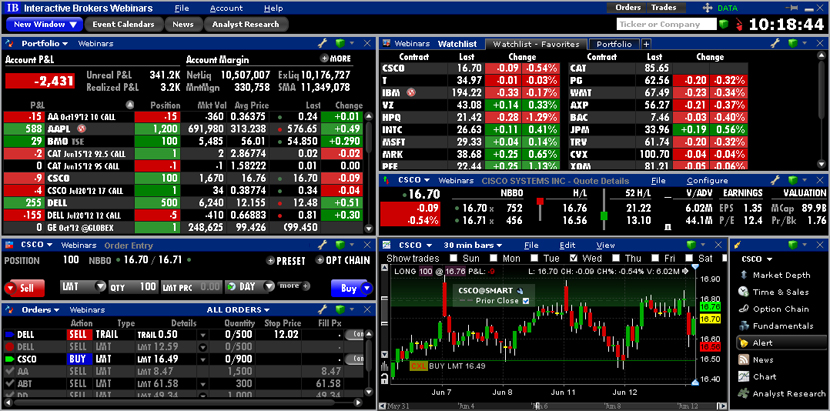
Task: Click the lock icon at chart bottom-left
Action: pos(385,378)
